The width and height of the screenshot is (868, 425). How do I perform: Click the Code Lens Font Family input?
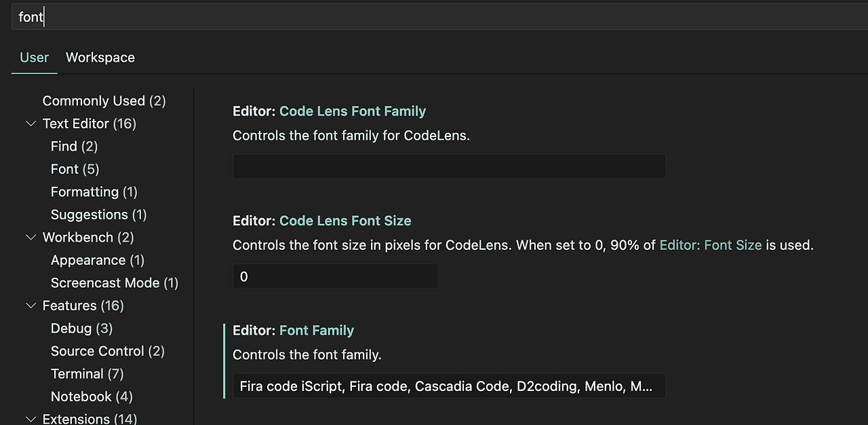click(449, 166)
